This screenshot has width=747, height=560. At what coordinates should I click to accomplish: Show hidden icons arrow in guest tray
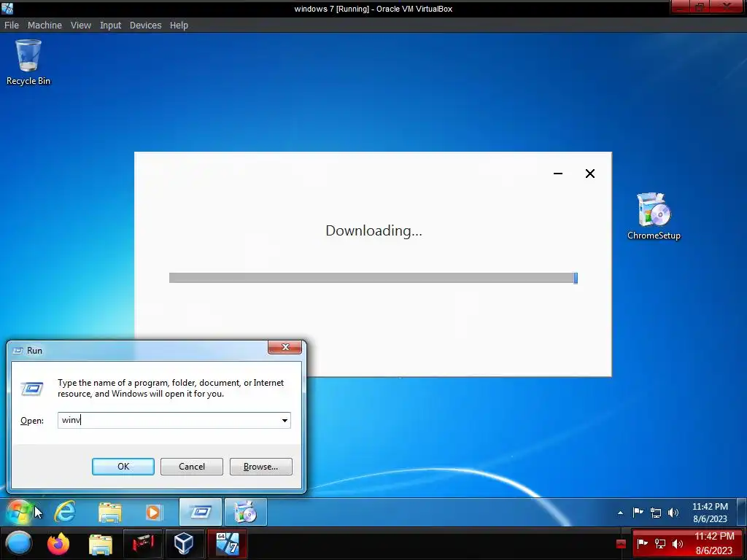[x=620, y=513]
